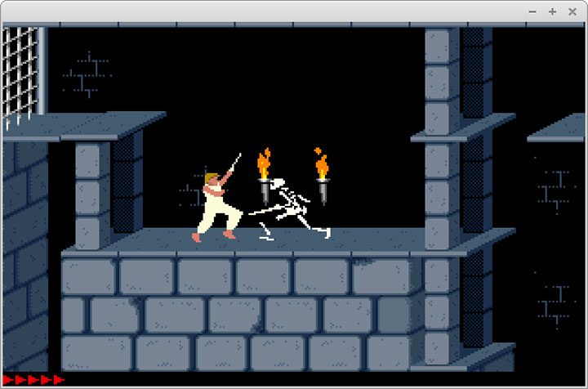The image size is (588, 389).
Task: Minimize the game window
Action: [x=533, y=11]
